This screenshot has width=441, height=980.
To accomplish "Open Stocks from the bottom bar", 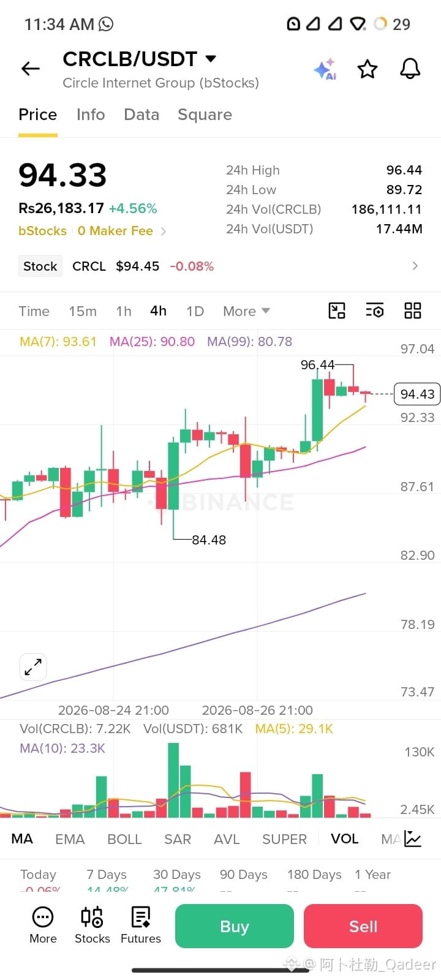I will [92, 925].
